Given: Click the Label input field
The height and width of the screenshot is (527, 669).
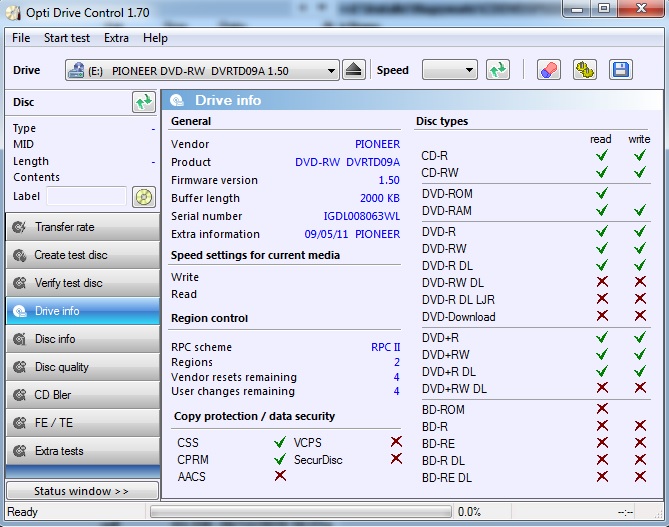Looking at the screenshot, I should pyautogui.click(x=87, y=197).
